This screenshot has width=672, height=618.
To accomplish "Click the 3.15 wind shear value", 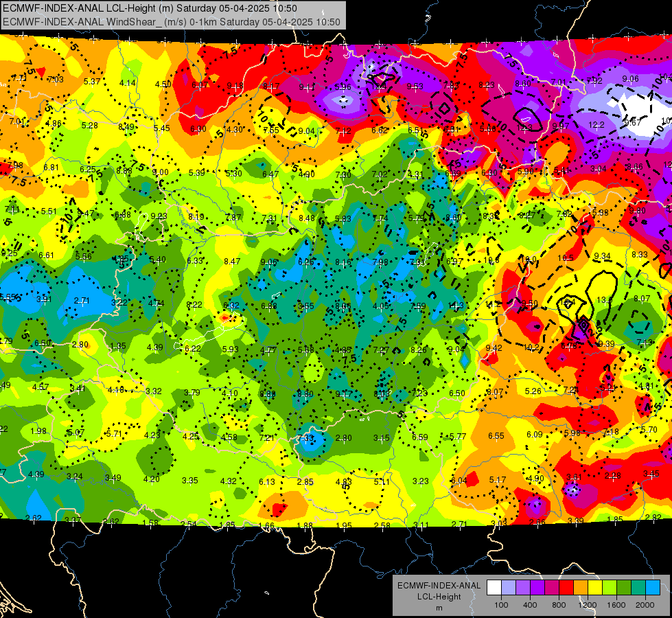I will point(382,438).
